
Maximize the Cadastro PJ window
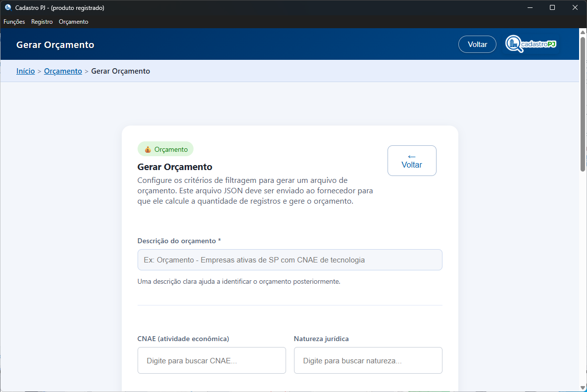tap(552, 8)
